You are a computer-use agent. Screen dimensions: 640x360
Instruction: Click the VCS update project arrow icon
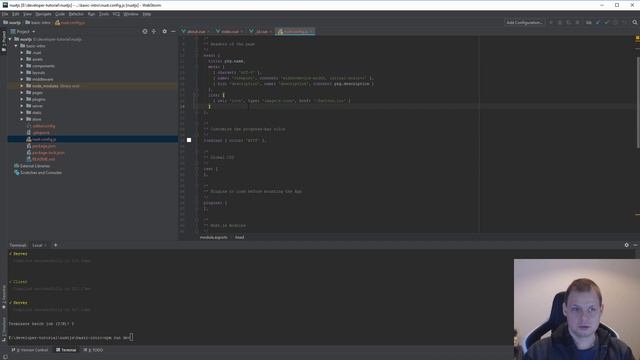(x=598, y=22)
